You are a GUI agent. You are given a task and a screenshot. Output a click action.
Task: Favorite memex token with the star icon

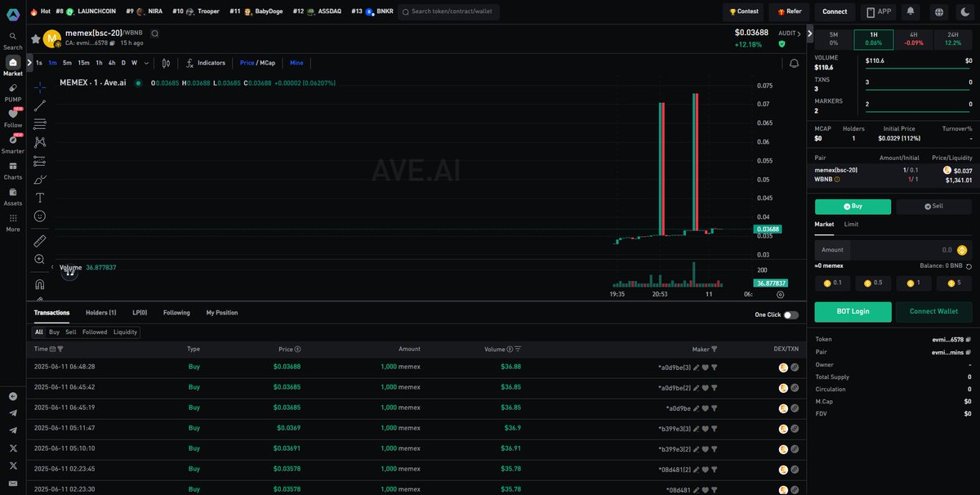pos(35,38)
